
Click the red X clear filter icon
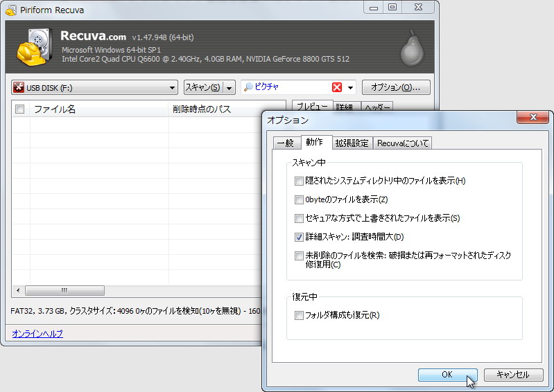click(337, 87)
